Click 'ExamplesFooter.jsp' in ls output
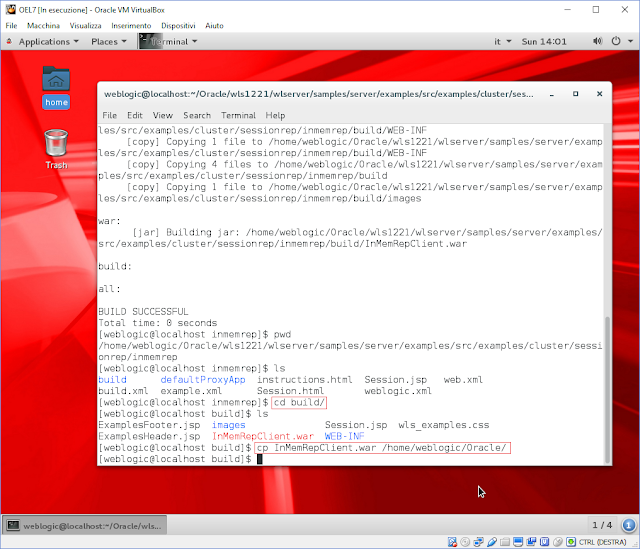 [149, 425]
